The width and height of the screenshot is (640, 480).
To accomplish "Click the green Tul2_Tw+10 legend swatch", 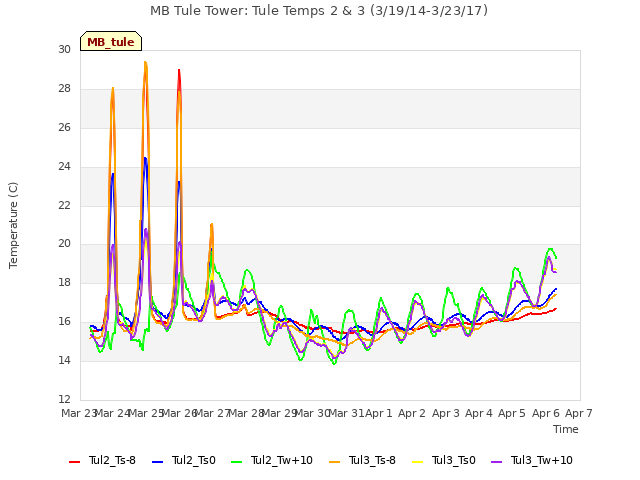I will coord(236,462).
